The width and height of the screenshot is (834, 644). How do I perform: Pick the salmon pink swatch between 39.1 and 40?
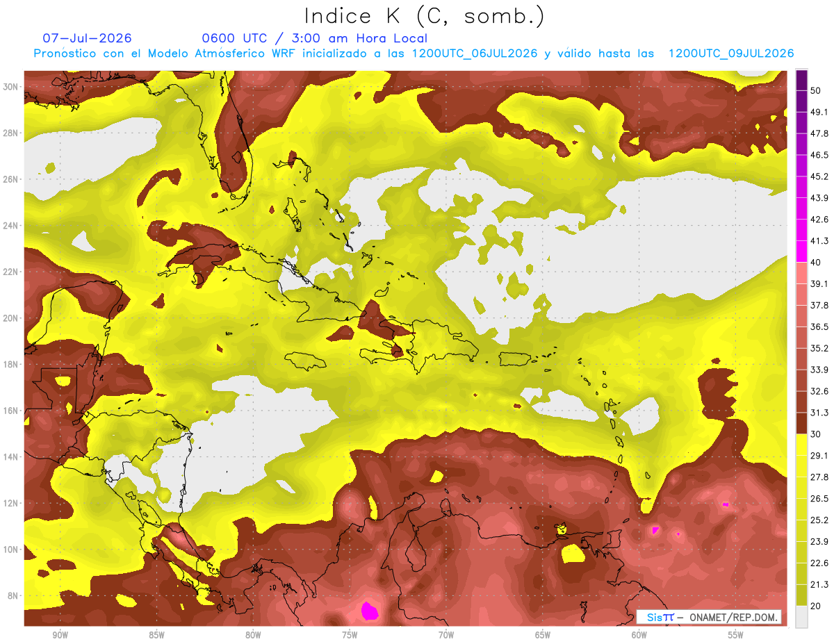coord(801,273)
